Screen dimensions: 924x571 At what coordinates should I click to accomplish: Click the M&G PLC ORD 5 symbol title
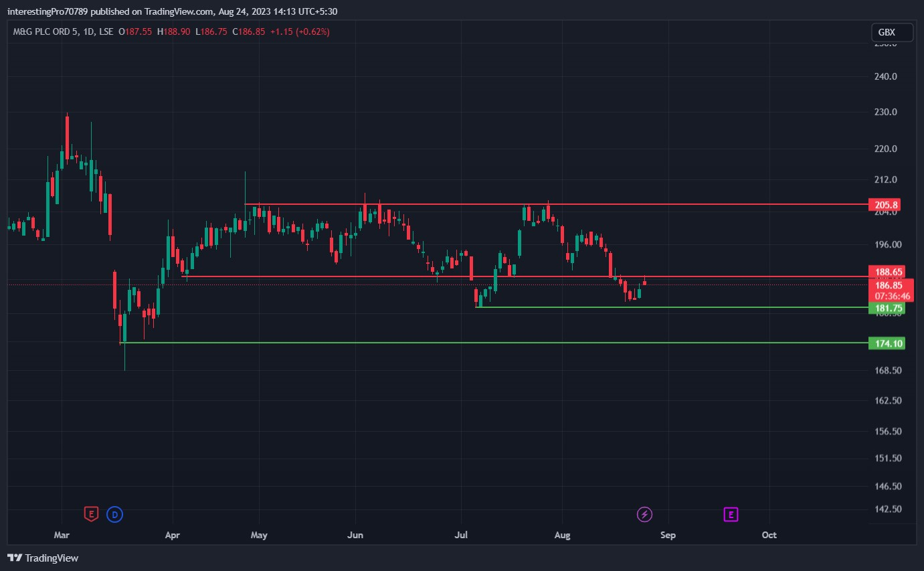tap(46, 32)
